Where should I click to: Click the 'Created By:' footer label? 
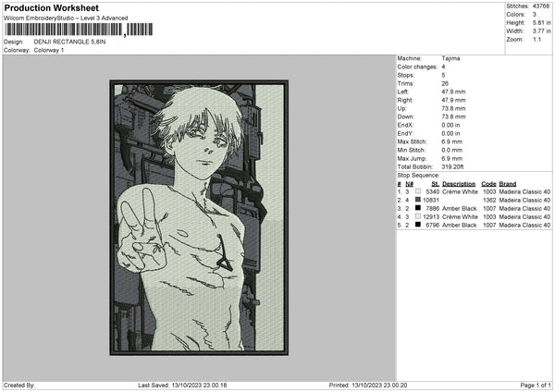point(19,386)
